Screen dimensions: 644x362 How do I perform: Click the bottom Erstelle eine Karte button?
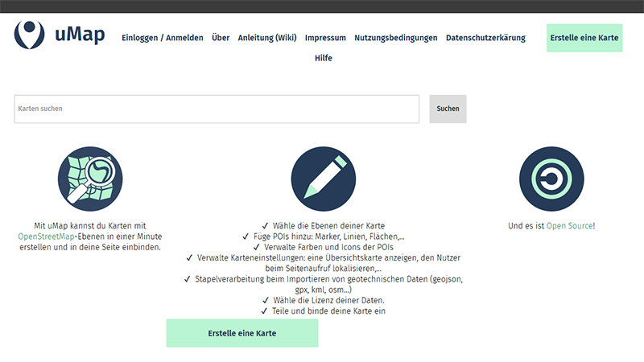(x=242, y=333)
